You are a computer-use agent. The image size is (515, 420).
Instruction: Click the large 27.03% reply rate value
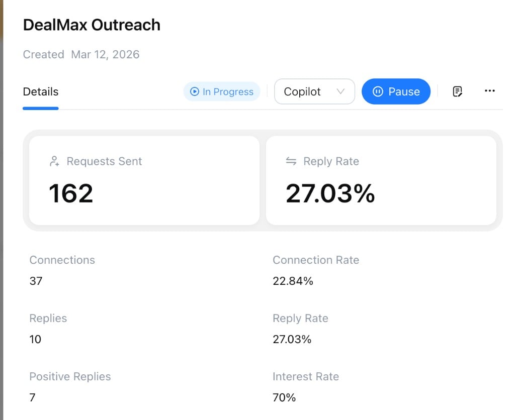click(330, 193)
